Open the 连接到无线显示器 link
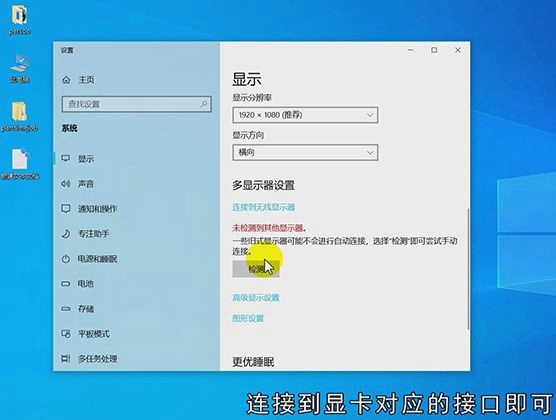 [263, 207]
